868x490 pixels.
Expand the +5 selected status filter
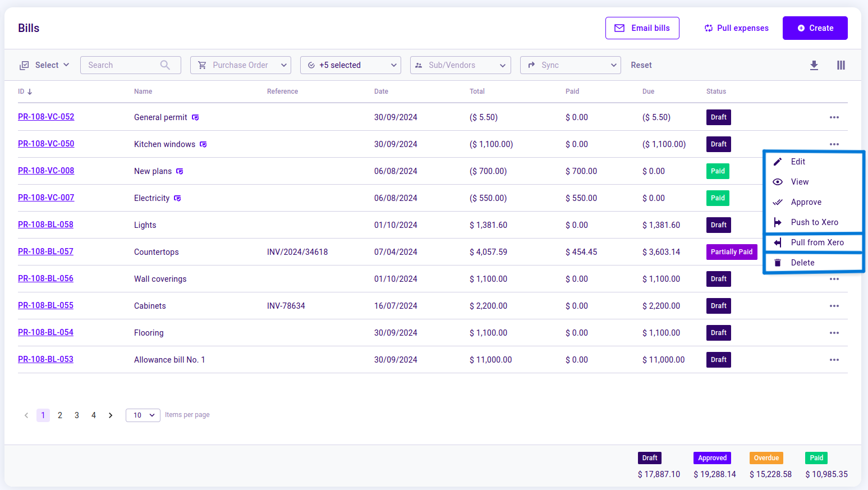tap(351, 65)
